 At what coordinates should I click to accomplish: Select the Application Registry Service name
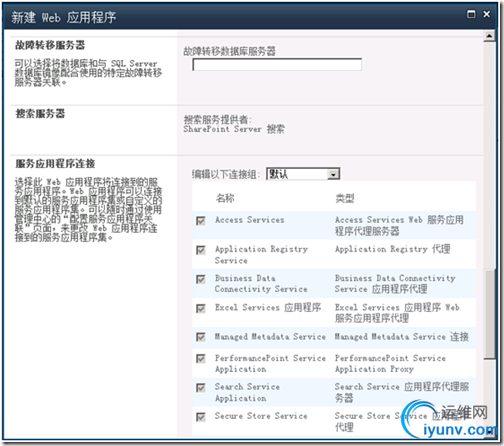(x=261, y=255)
